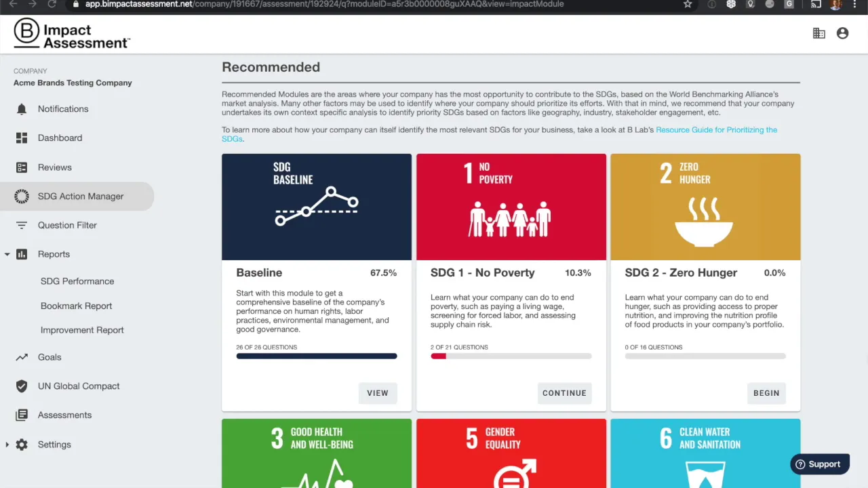Viewport: 868px width, 488px height.
Task: Go to Dashboard in the sidebar
Action: [x=60, y=138]
